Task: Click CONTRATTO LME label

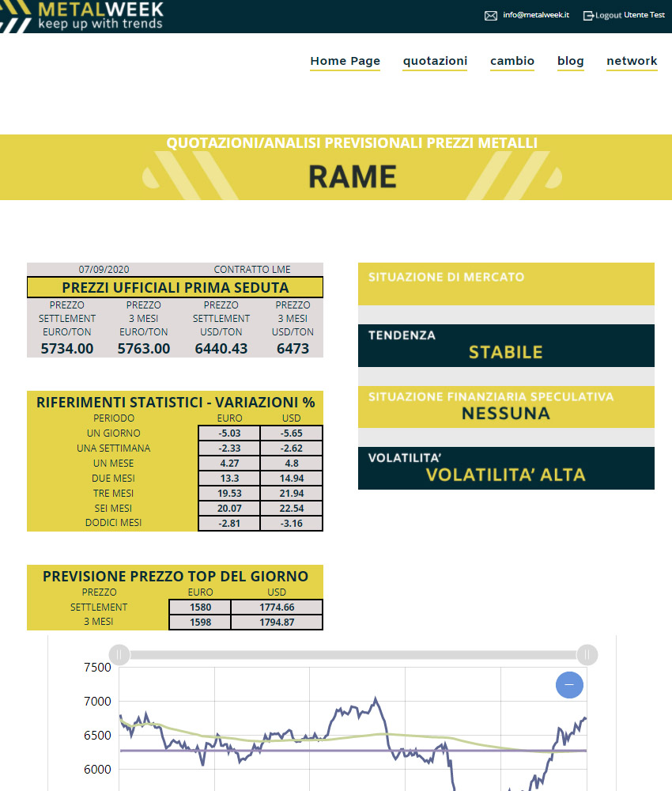Action: pos(252,270)
